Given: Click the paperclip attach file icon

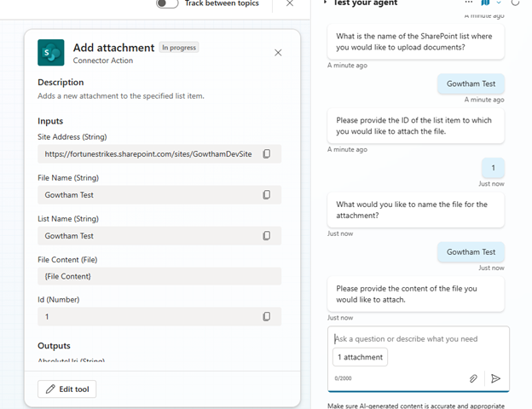Looking at the screenshot, I should (473, 378).
